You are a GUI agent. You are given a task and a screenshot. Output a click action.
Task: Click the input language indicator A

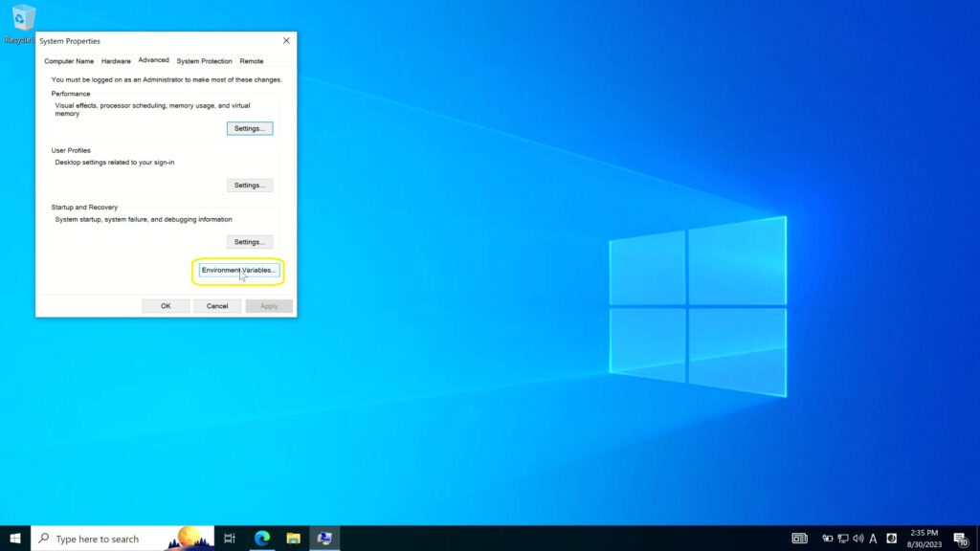(x=873, y=539)
